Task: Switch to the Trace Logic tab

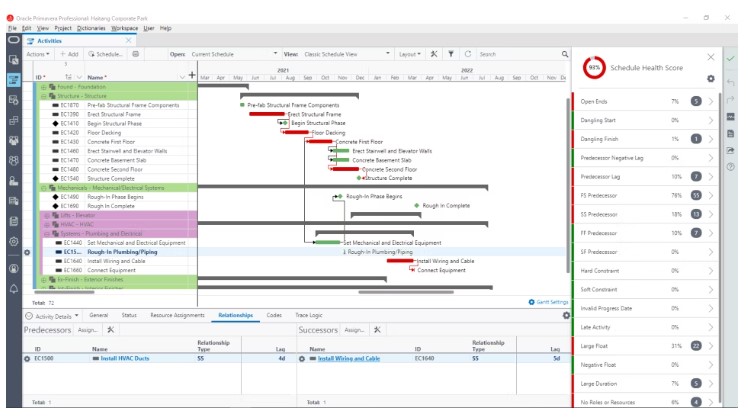Action: [x=309, y=315]
